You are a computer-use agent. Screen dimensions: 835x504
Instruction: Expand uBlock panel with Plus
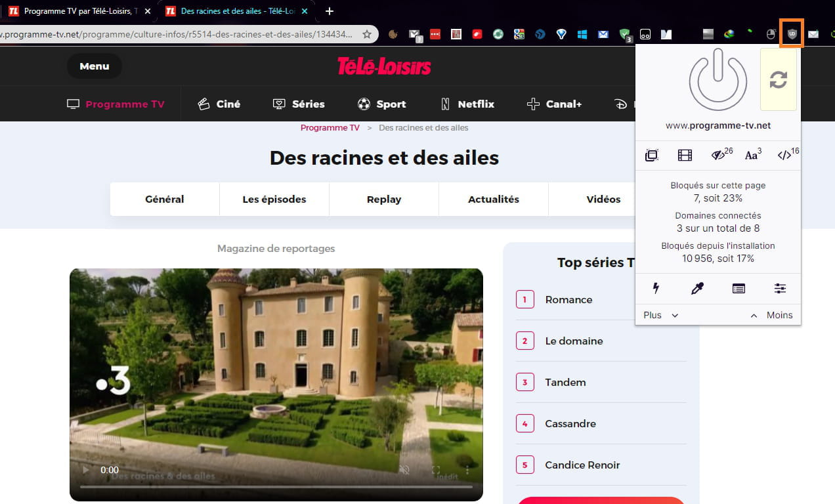pos(660,315)
